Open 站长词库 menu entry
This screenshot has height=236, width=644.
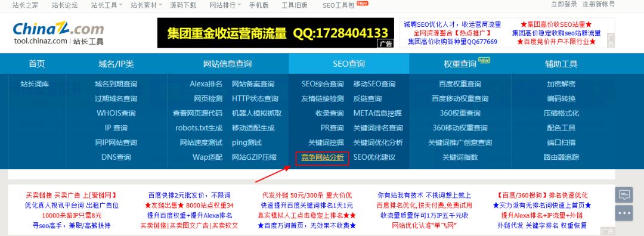[35, 84]
